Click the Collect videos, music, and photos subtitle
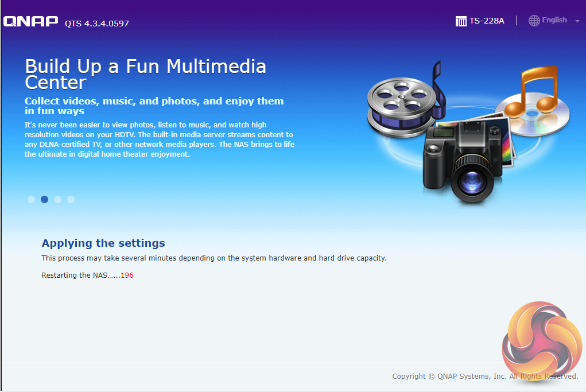This screenshot has height=392, width=586. click(154, 106)
